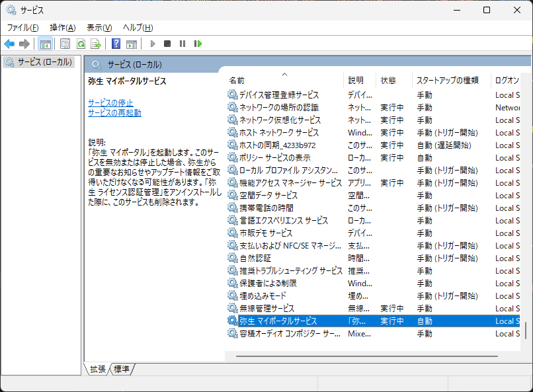Screen dimensions: 533x392
Task: Sort by the 説明 column header
Action: (360, 81)
